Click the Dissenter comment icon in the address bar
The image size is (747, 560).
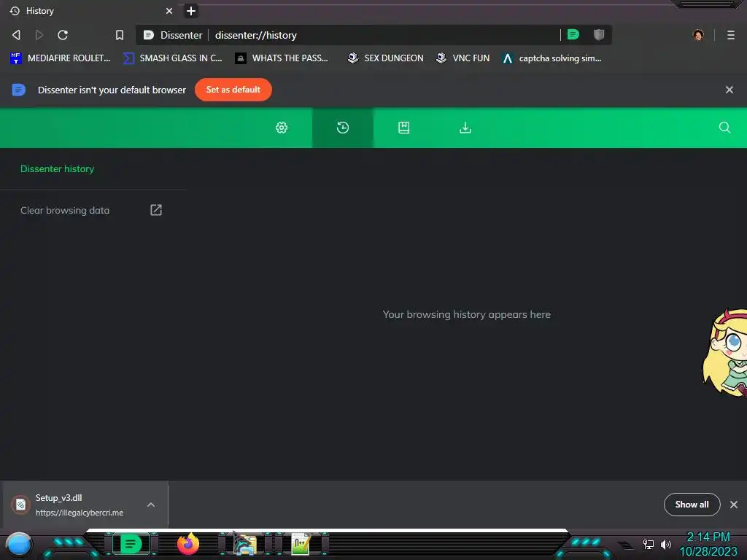pos(573,35)
